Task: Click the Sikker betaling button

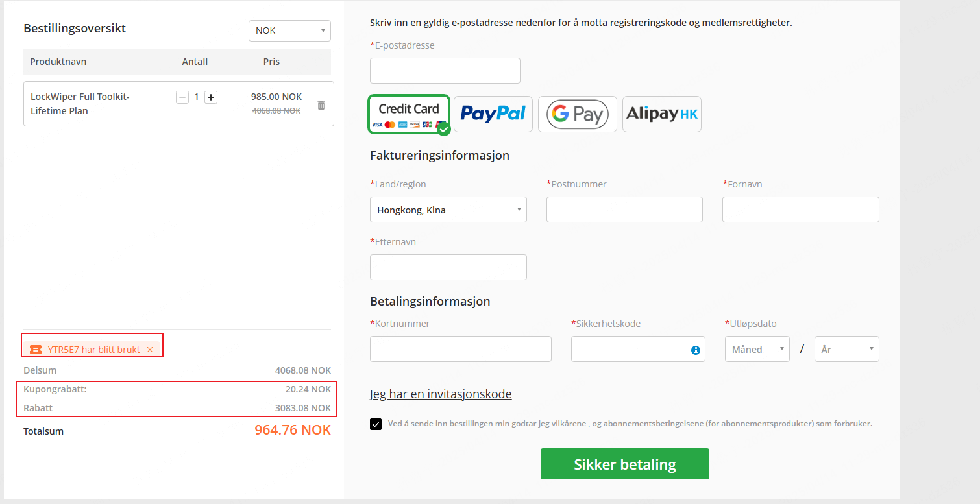Action: 625,464
